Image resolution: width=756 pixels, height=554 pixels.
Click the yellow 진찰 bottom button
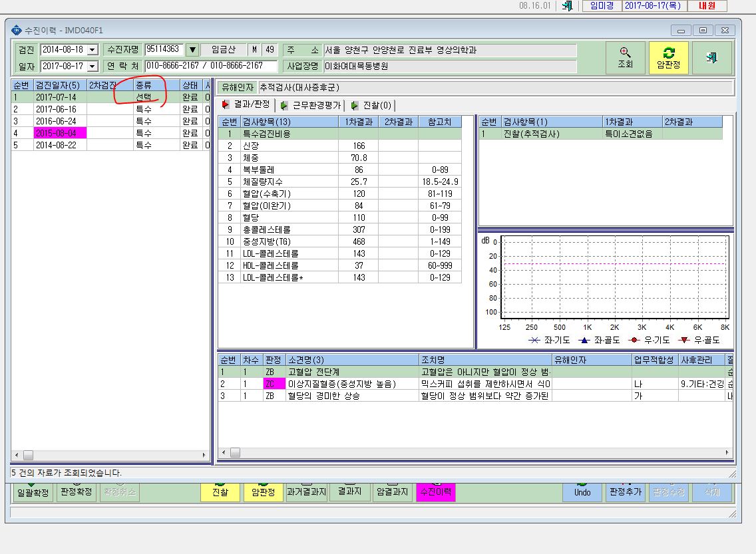coord(220,492)
